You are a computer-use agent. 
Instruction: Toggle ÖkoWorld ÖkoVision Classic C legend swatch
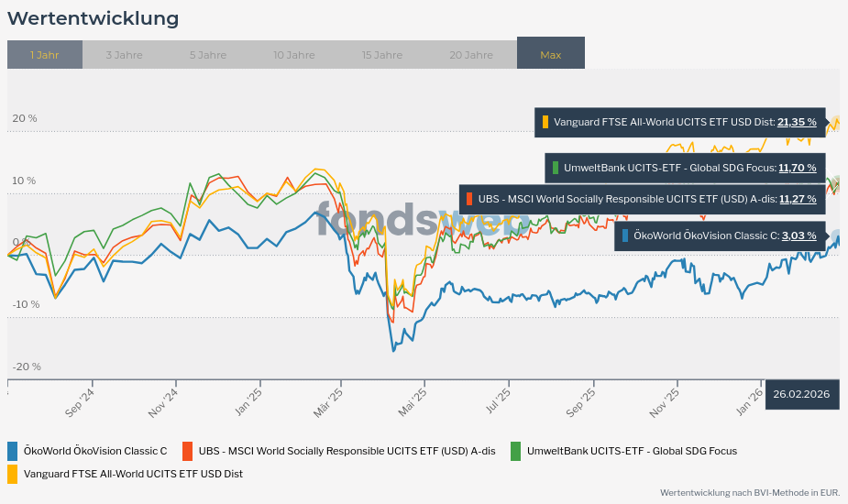click(x=13, y=451)
